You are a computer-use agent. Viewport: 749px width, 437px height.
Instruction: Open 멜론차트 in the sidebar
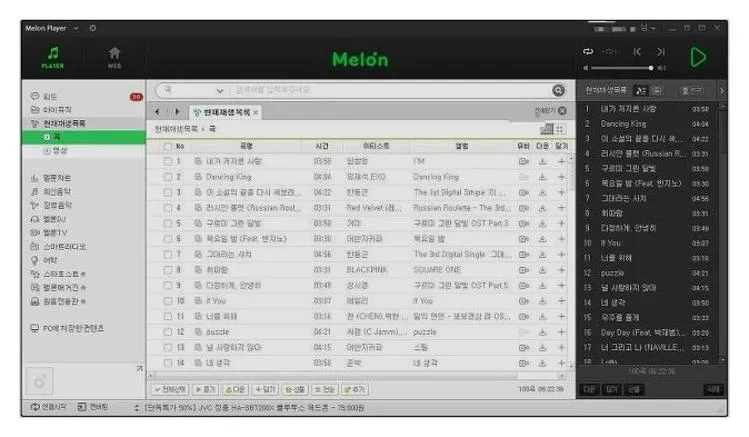52,178
